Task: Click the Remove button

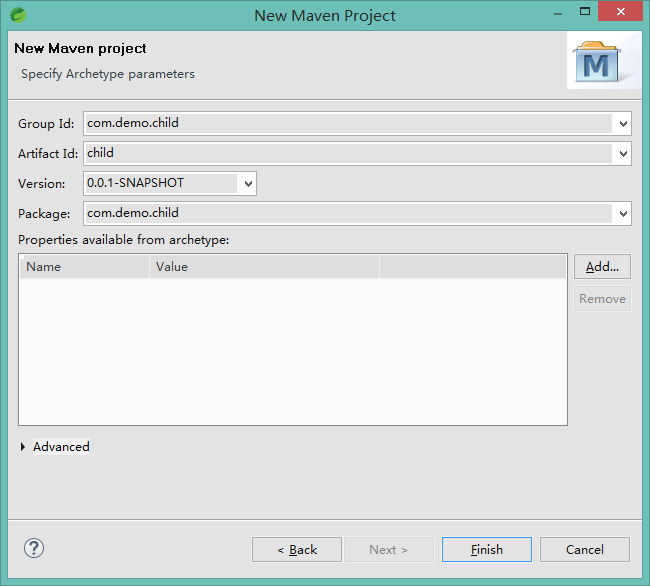Action: click(x=602, y=299)
